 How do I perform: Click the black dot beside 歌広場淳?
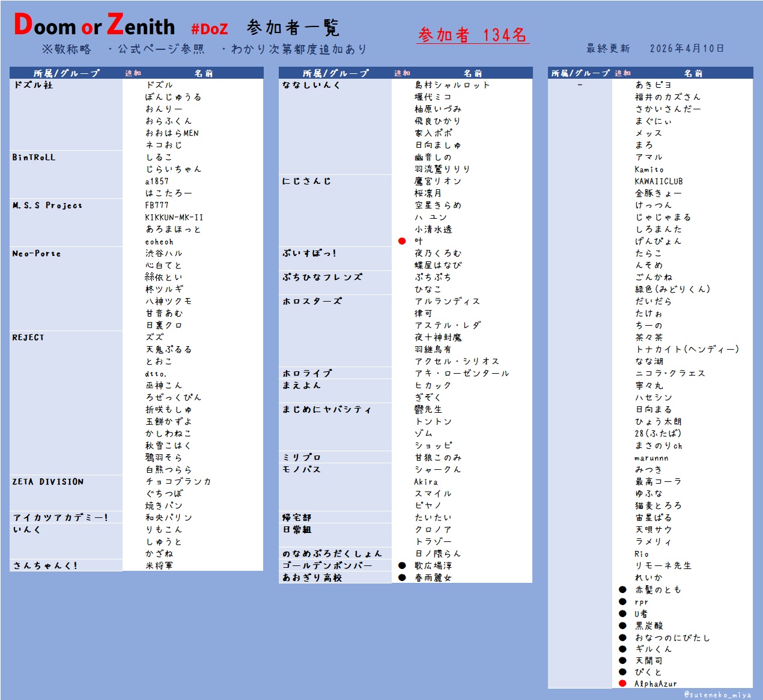402,565
